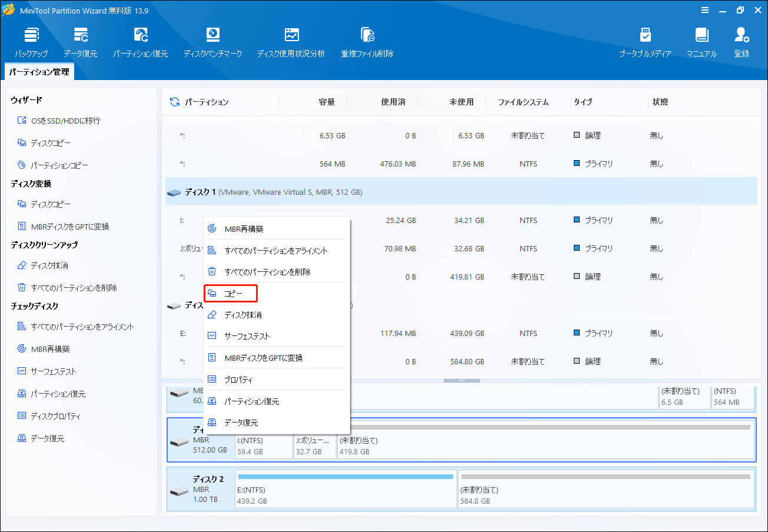Click E:(NTFS) 439.2 GB block in disk map
Viewport: 768px width, 532px height.
coord(345,489)
